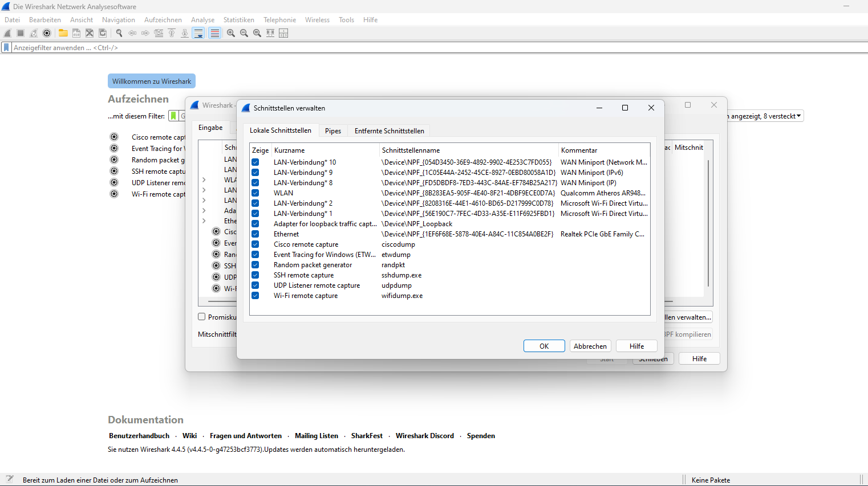The width and height of the screenshot is (868, 486).
Task: Click the close capture file icon
Action: pyautogui.click(x=90, y=33)
